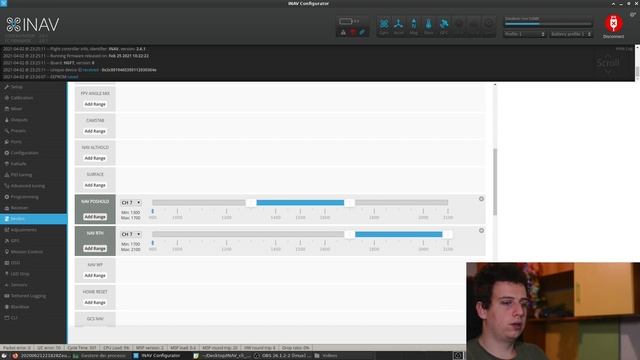The width and height of the screenshot is (640, 360).
Task: Add Range for NAV WP
Action: tap(95, 276)
